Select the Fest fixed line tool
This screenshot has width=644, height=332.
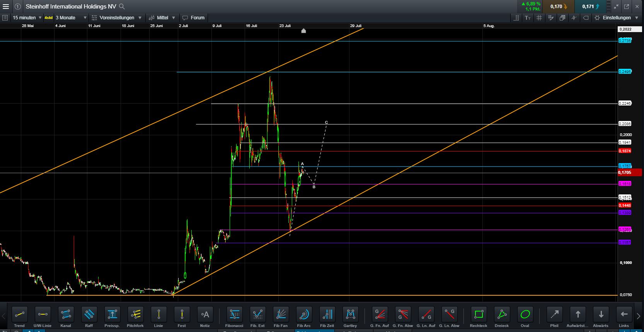point(182,315)
